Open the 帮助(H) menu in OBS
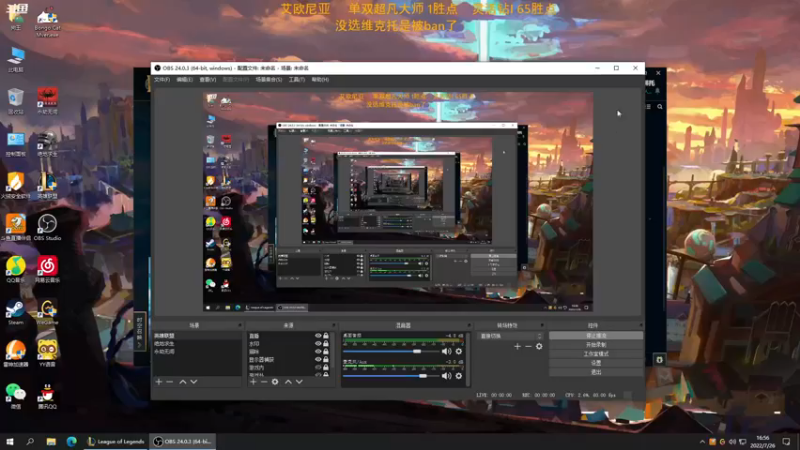Image resolution: width=800 pixels, height=450 pixels. click(320, 80)
